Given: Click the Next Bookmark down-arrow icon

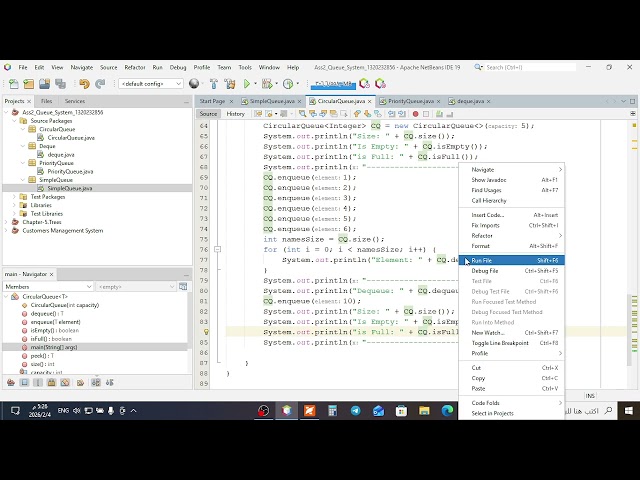Looking at the screenshot, I should pos(367,114).
